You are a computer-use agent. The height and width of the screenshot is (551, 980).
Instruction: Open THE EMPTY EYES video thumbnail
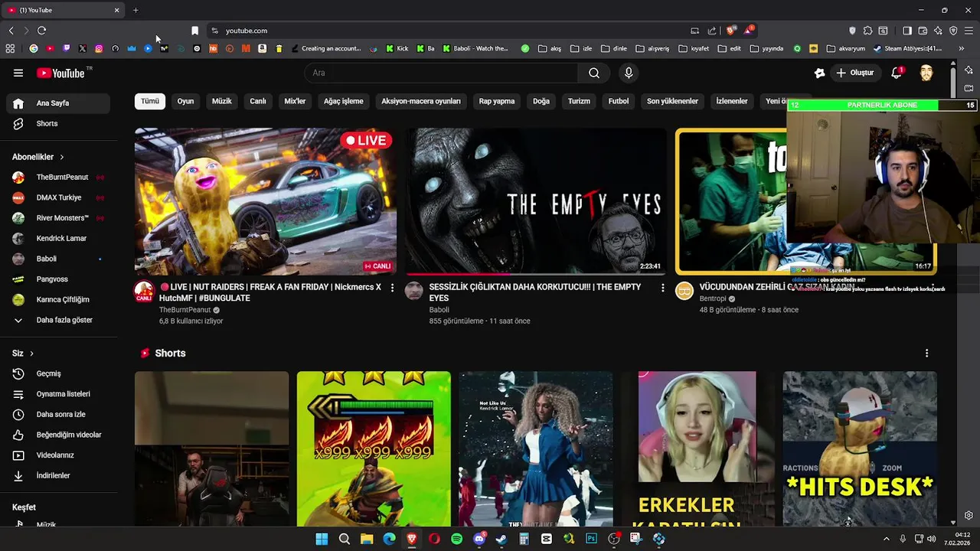click(x=536, y=201)
